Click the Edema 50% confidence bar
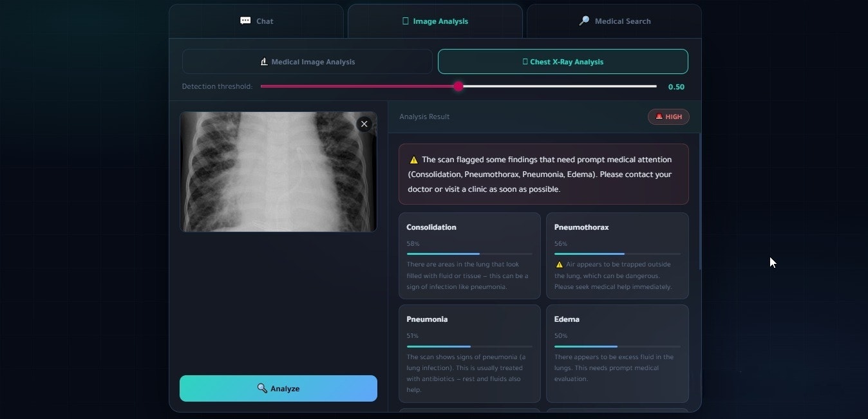This screenshot has width=868, height=419. (617, 346)
